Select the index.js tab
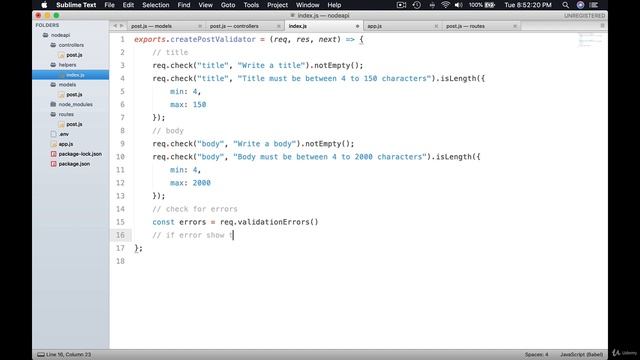 (298, 26)
